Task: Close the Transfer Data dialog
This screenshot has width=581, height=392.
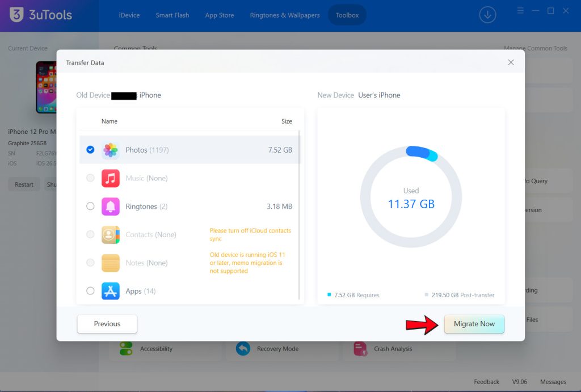Action: (511, 62)
